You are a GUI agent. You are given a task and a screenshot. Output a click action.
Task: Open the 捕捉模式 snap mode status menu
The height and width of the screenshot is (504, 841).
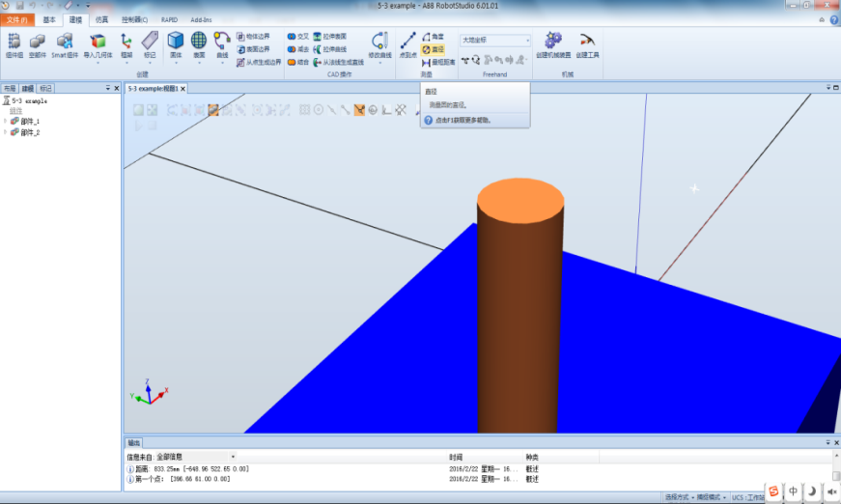point(712,497)
